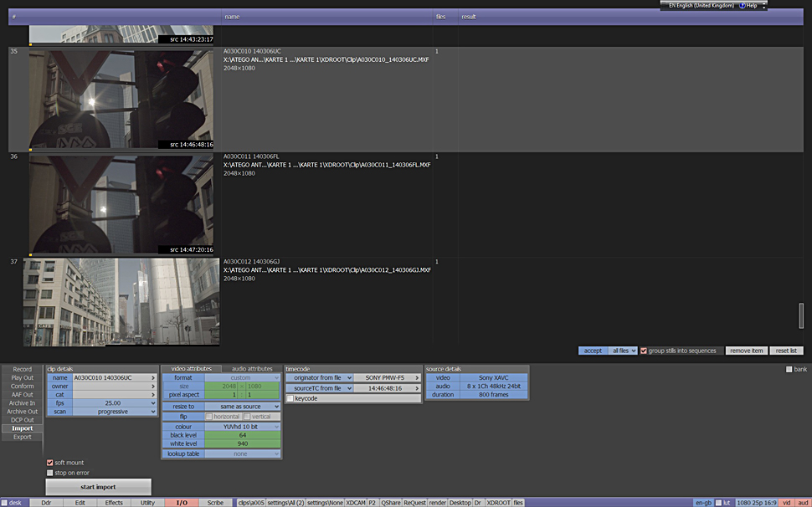Screen dimensions: 812x507
Task: Uncheck group stills into sequences
Action: [644, 351]
